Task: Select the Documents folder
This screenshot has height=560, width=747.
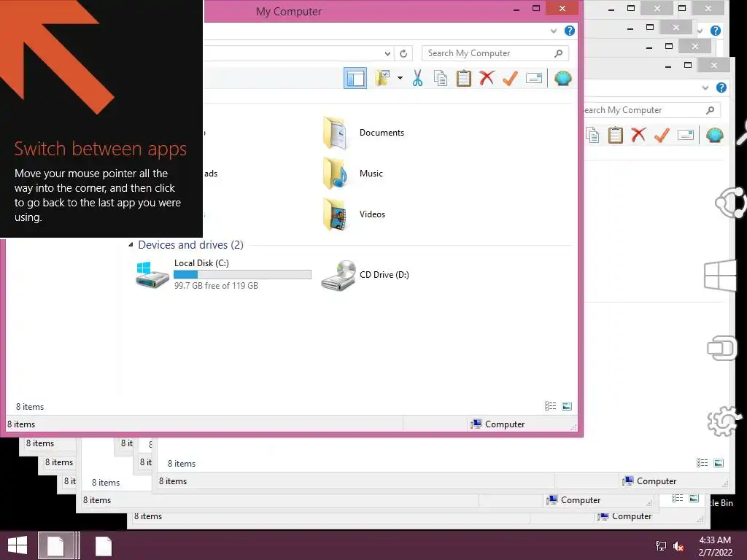Action: pos(365,133)
